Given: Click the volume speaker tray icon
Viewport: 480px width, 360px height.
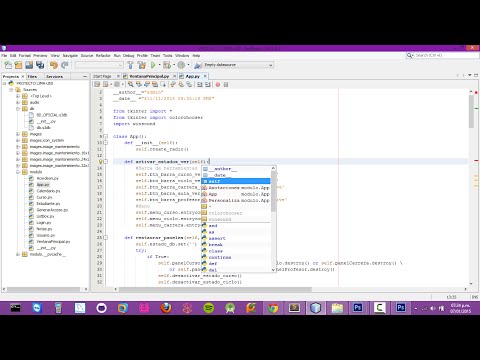Looking at the screenshot, I should pos(433,308).
